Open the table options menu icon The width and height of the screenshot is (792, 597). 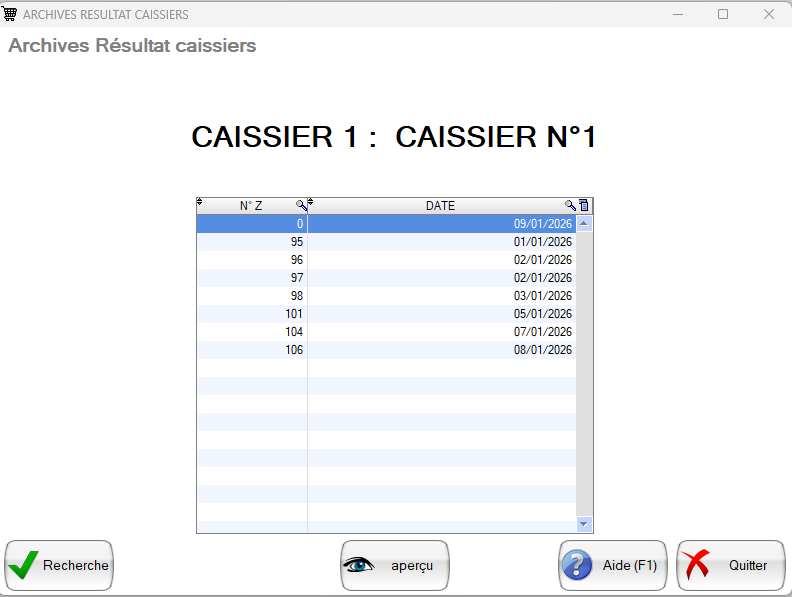pyautogui.click(x=584, y=206)
